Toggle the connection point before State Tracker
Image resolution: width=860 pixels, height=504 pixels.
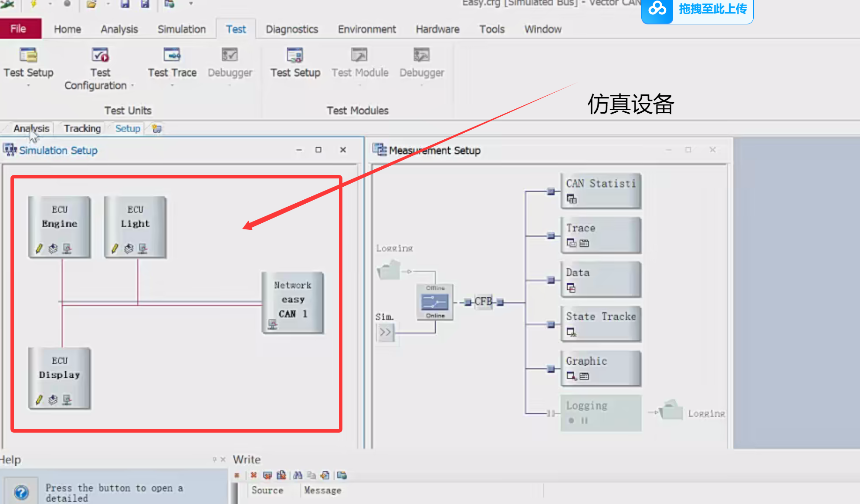click(x=551, y=324)
